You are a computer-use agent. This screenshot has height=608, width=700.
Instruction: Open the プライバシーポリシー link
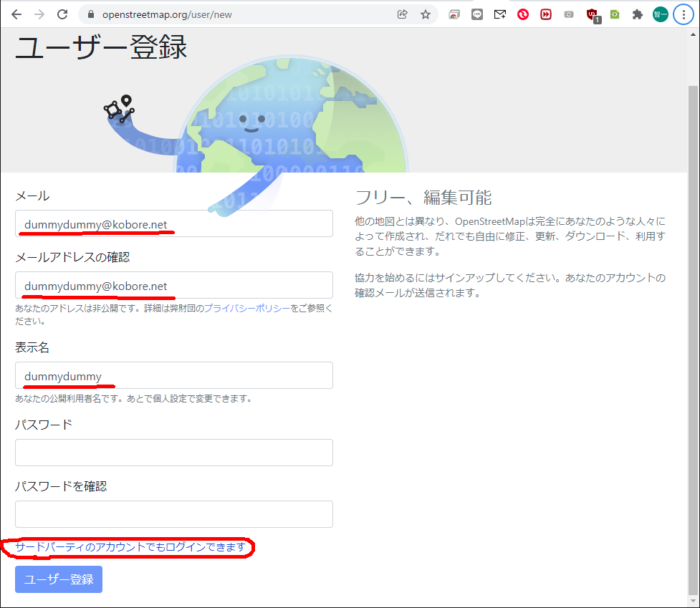[247, 309]
